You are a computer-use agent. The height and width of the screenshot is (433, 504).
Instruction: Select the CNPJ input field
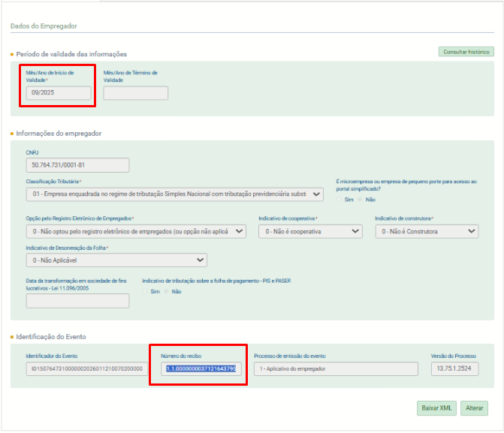click(77, 165)
